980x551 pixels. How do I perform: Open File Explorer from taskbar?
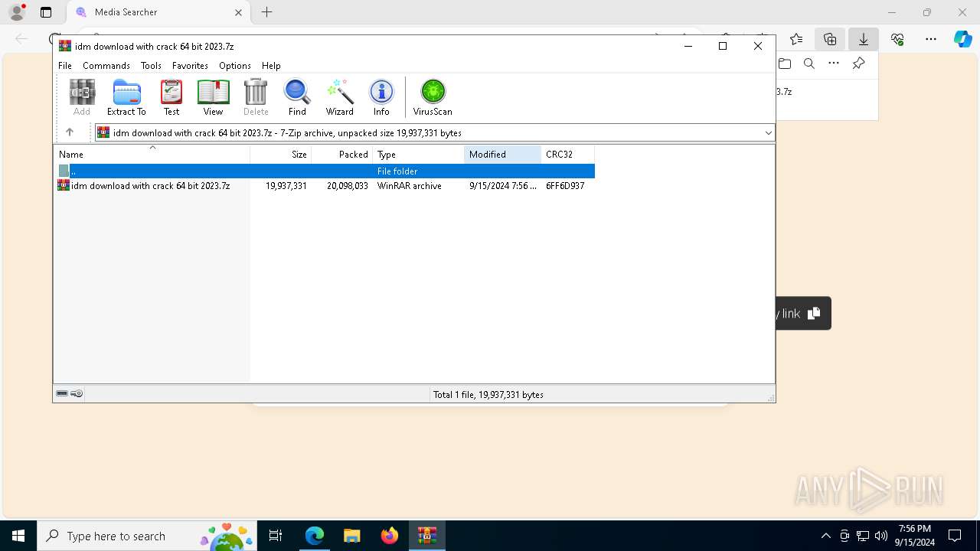coord(351,536)
